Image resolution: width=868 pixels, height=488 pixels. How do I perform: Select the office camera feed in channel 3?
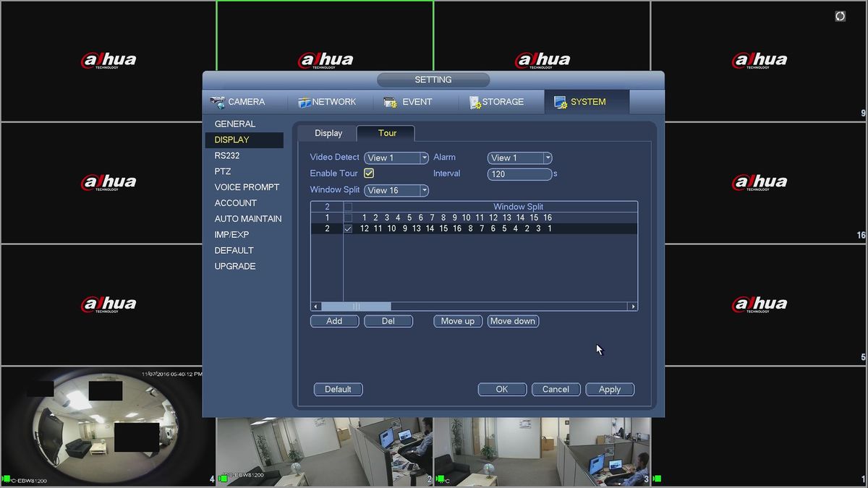(542, 451)
